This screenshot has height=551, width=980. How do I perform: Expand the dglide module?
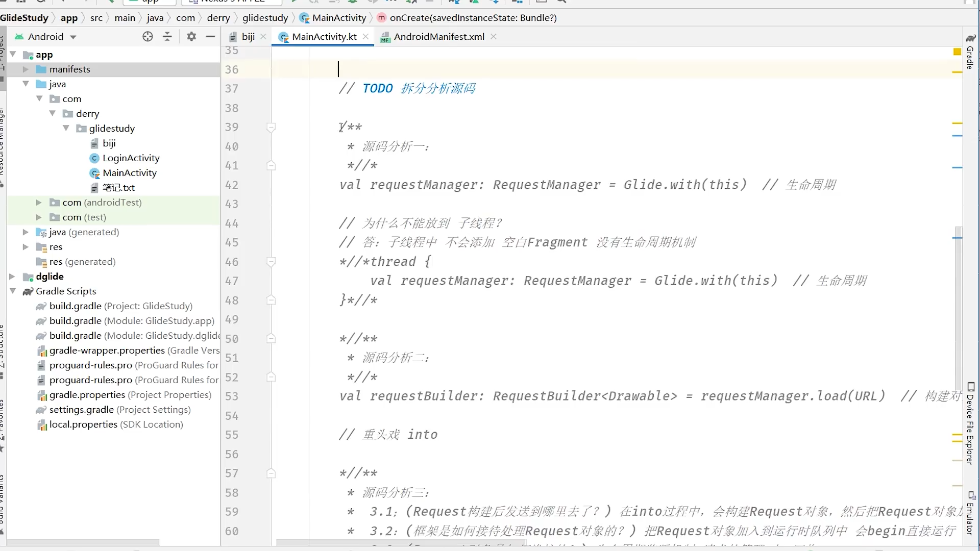(x=12, y=277)
